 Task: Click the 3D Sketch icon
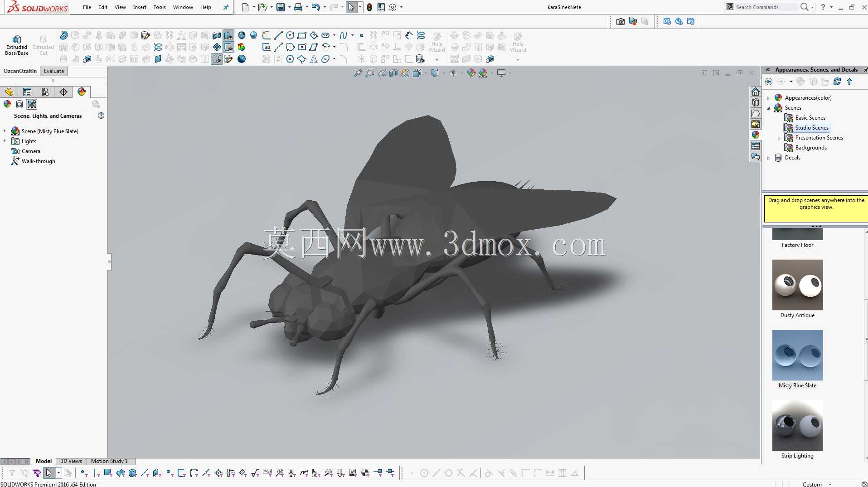267,47
